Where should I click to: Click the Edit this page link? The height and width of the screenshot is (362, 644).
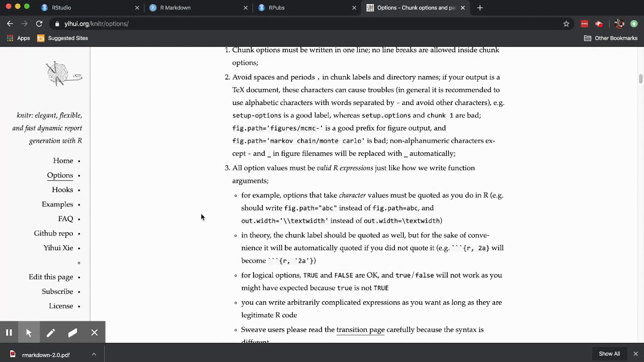click(51, 277)
